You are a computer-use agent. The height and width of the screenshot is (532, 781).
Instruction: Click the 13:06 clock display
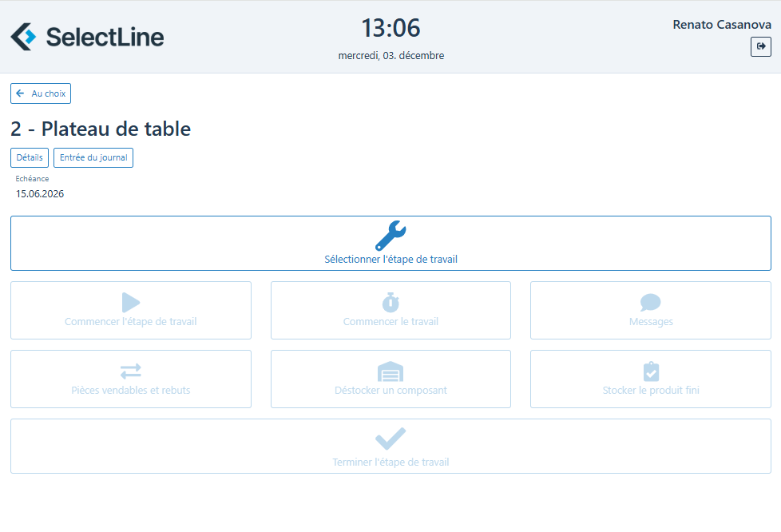[390, 28]
